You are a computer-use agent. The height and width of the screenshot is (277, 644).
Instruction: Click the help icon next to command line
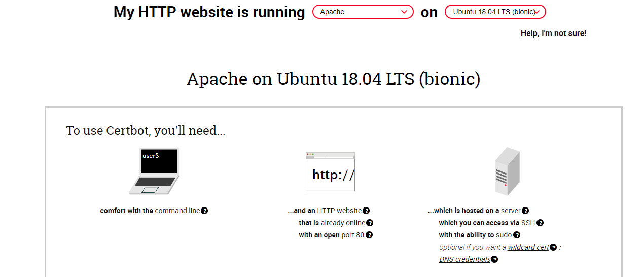coord(204,211)
